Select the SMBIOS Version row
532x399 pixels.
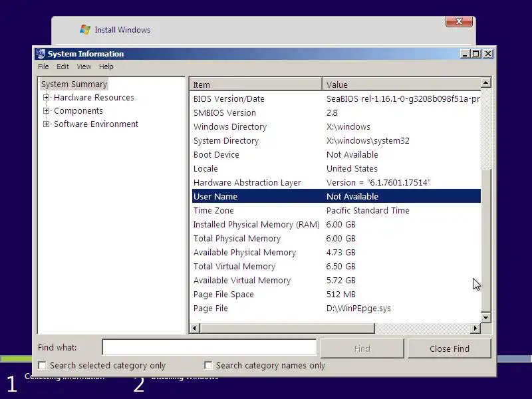336,112
